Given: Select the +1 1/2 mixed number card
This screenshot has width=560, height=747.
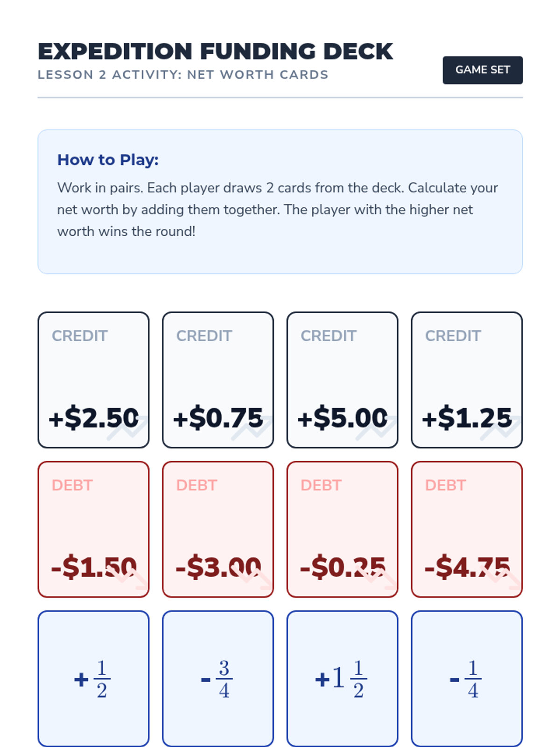Looking at the screenshot, I should point(343,679).
